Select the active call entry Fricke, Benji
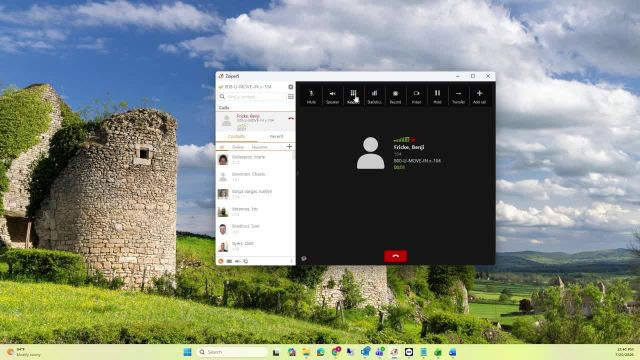Screen dimensions: 640x360 [x=255, y=121]
